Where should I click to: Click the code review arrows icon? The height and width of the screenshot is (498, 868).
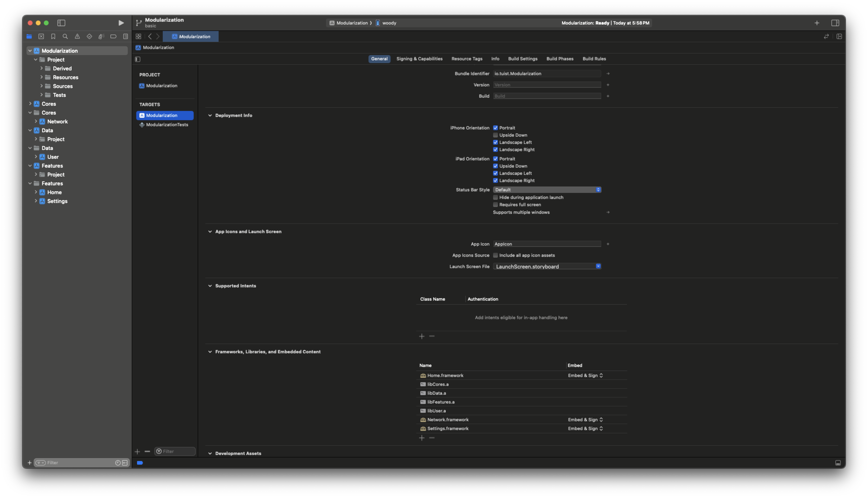(x=826, y=36)
